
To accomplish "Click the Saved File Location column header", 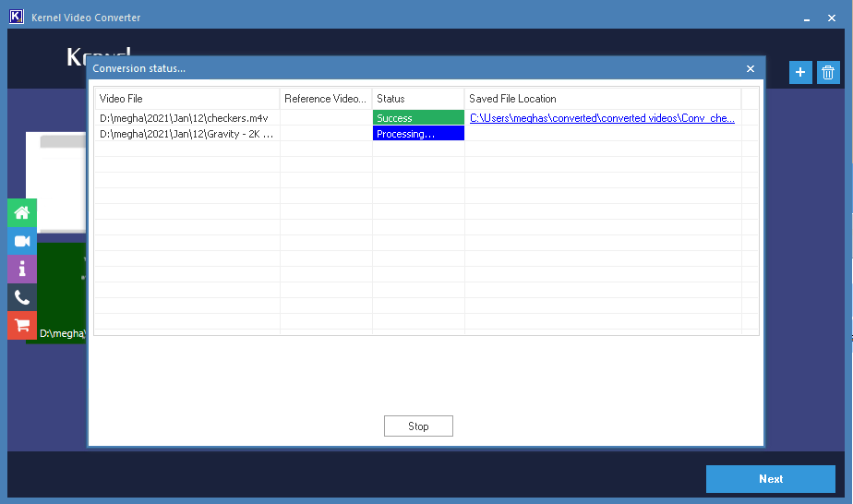I will click(x=603, y=99).
